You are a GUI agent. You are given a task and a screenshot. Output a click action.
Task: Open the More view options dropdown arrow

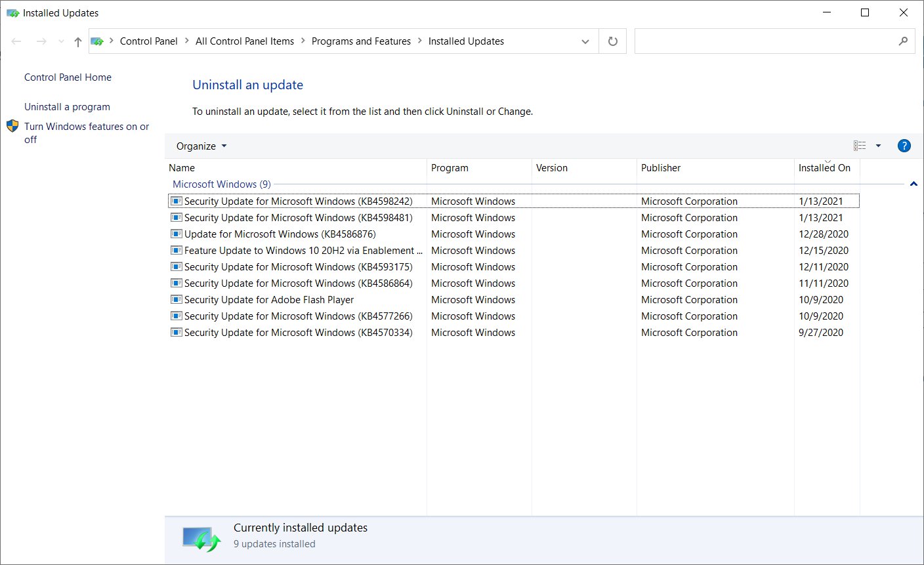878,146
